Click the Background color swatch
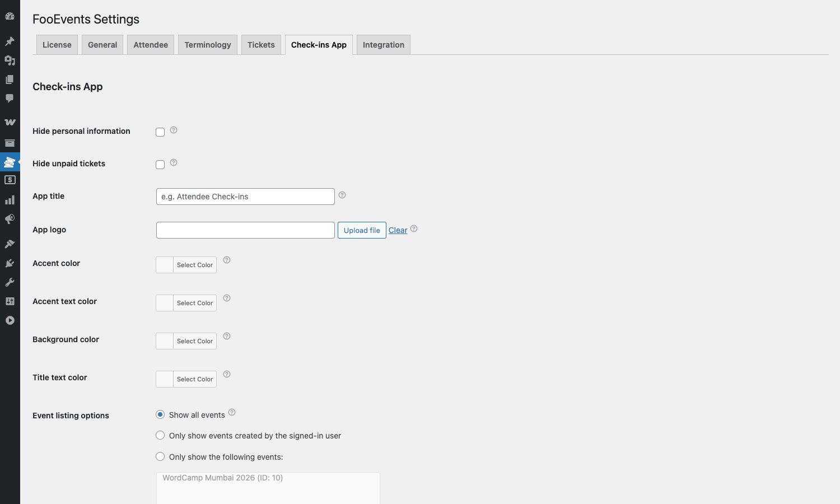840x504 pixels. pyautogui.click(x=165, y=341)
